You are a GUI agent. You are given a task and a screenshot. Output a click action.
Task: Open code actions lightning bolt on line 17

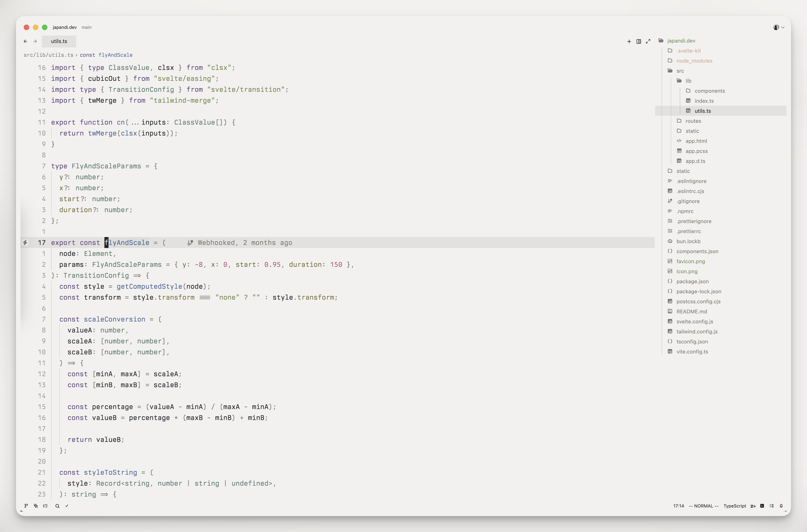pyautogui.click(x=25, y=243)
